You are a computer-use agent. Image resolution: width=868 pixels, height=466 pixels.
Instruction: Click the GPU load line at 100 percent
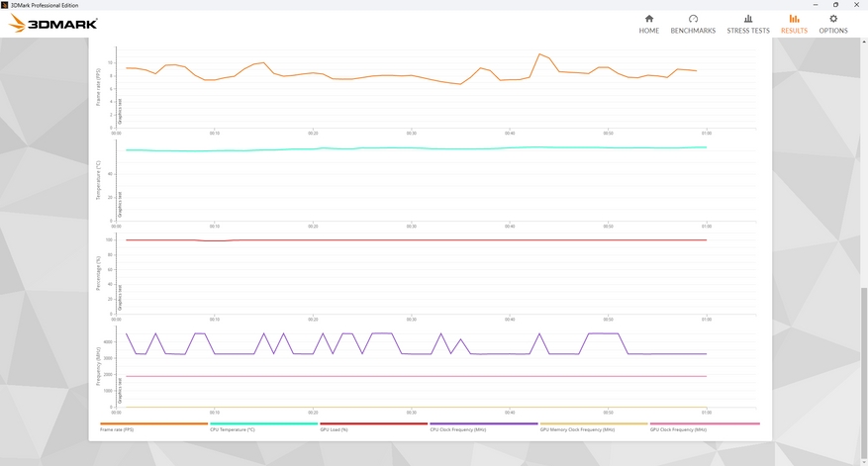417,240
